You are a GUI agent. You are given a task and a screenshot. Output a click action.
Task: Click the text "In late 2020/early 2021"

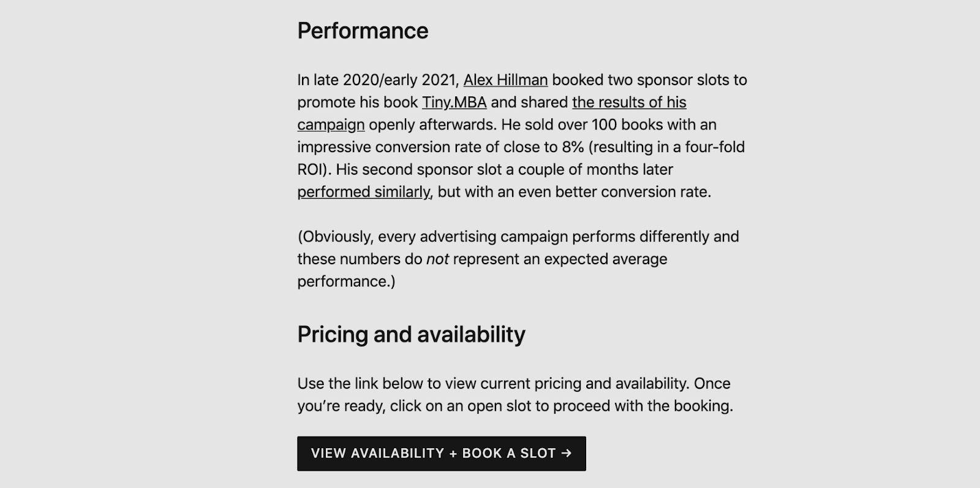coord(378,80)
